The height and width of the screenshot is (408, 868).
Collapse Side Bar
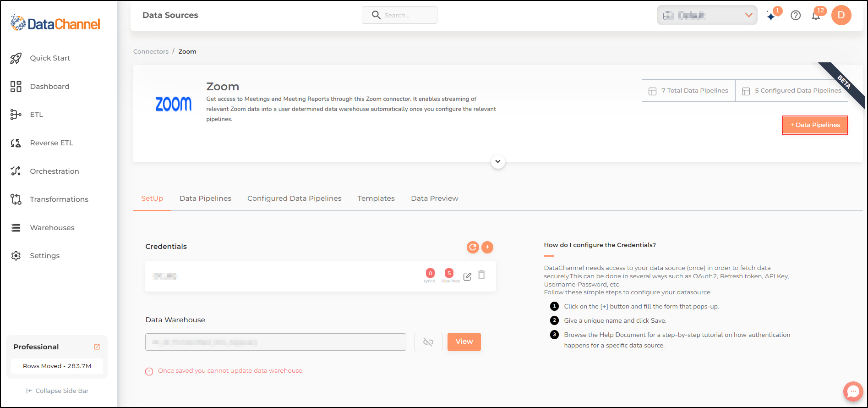(x=58, y=391)
